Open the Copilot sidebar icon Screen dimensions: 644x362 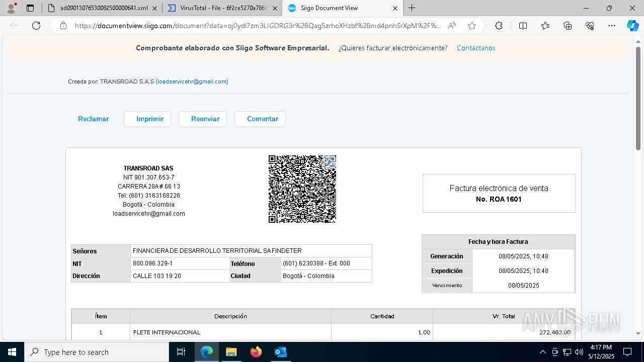click(x=632, y=26)
